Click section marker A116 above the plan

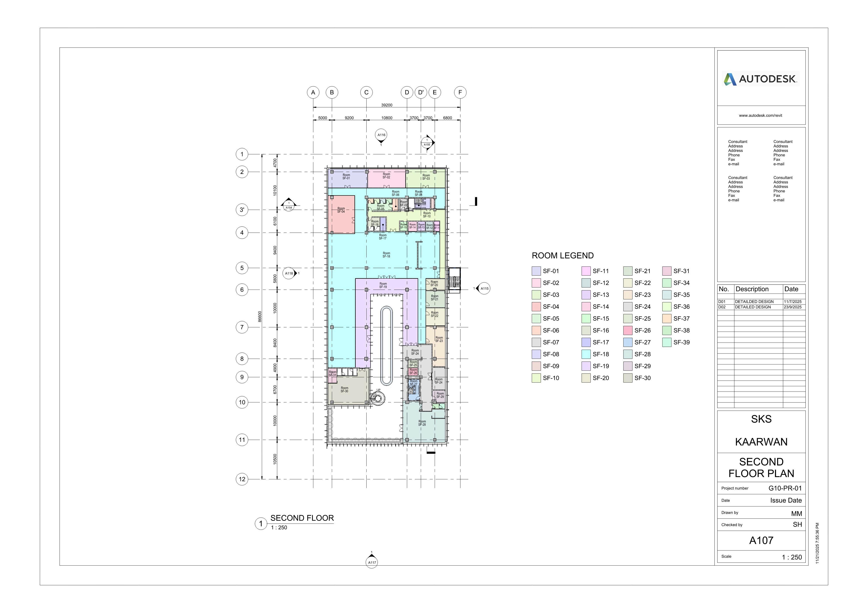(381, 135)
